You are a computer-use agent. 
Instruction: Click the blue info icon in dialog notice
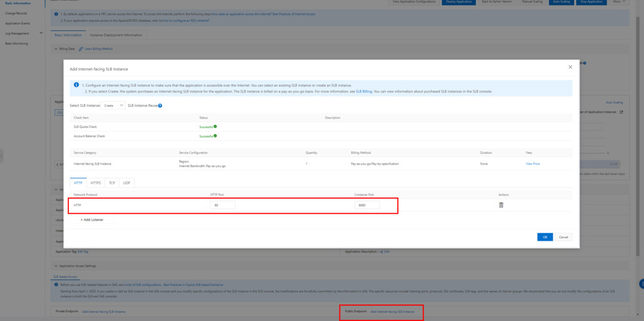(76, 85)
